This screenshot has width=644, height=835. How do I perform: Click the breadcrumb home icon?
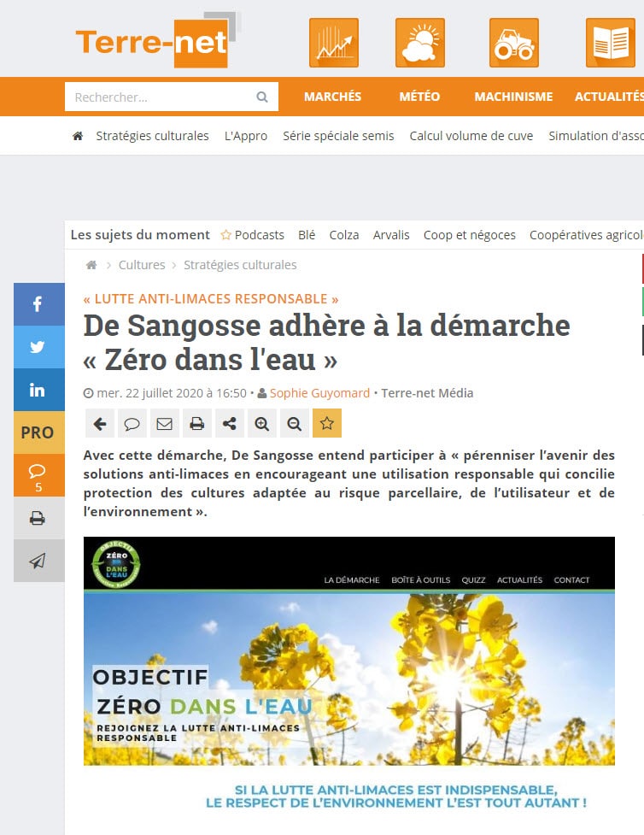[91, 265]
